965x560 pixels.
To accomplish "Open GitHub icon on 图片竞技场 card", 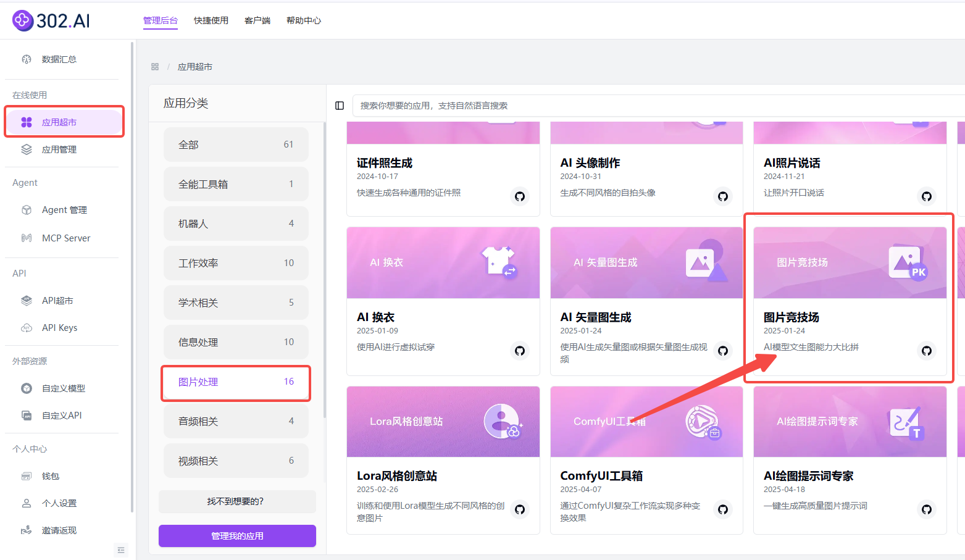I will click(x=927, y=351).
